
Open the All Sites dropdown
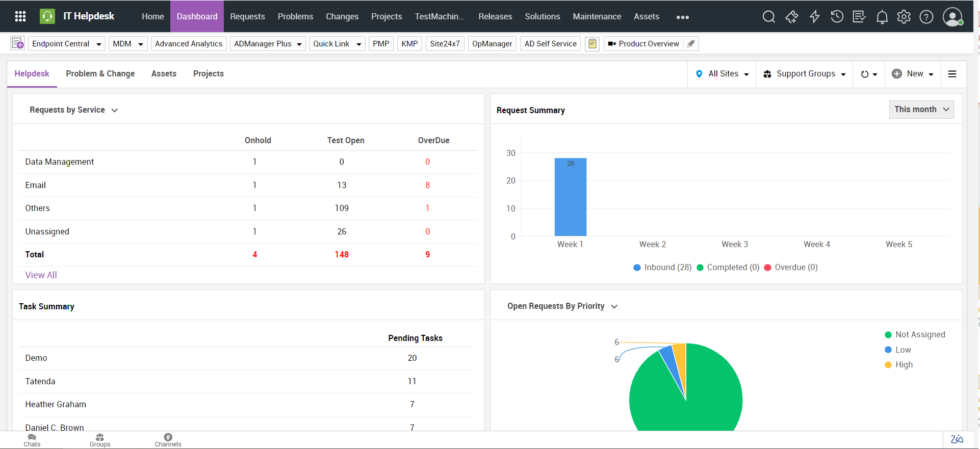point(723,74)
